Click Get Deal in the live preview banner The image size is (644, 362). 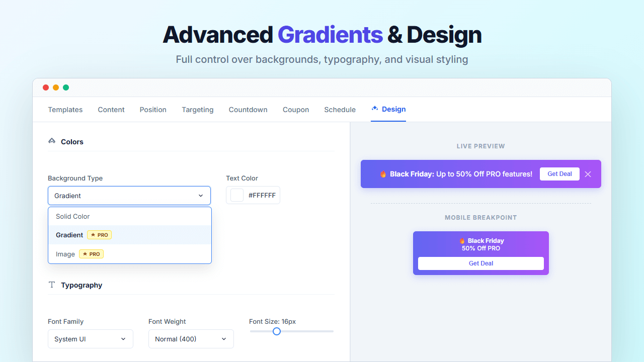[x=559, y=174]
